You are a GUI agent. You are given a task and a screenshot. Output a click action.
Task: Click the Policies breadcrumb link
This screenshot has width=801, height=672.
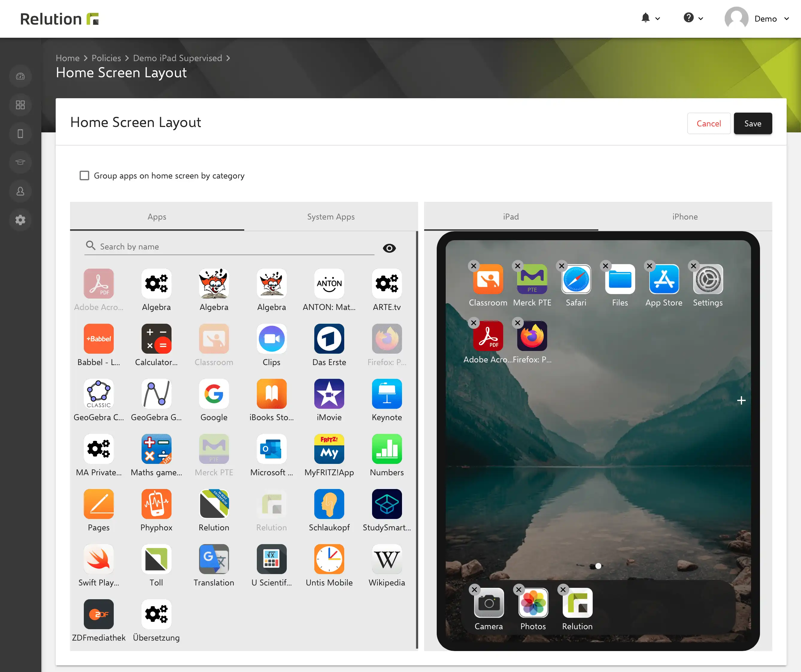[106, 58]
